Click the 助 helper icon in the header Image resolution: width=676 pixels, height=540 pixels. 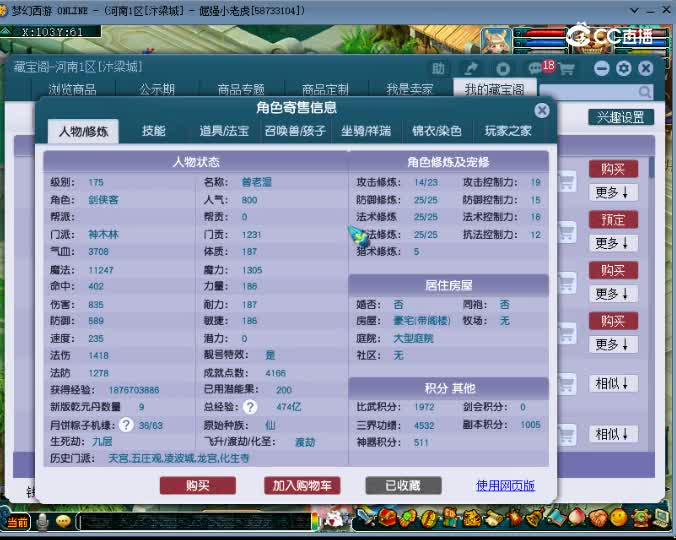(x=438, y=69)
